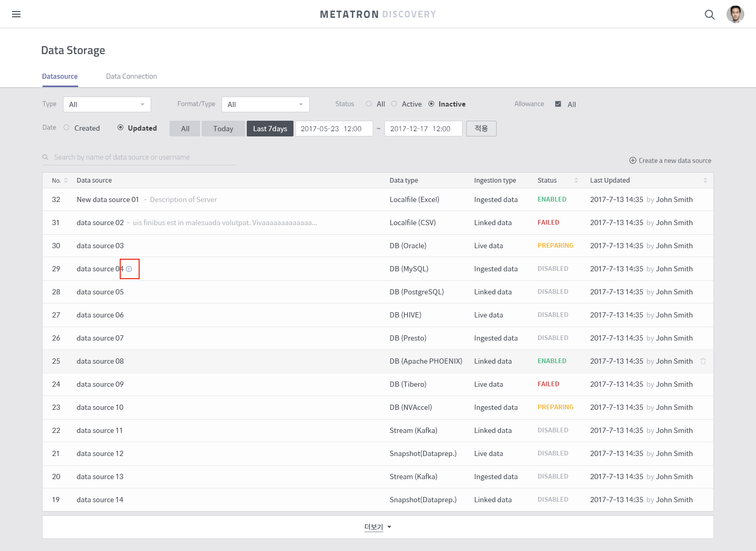The image size is (756, 551).
Task: Select the Inactive status radio button
Action: 432,104
